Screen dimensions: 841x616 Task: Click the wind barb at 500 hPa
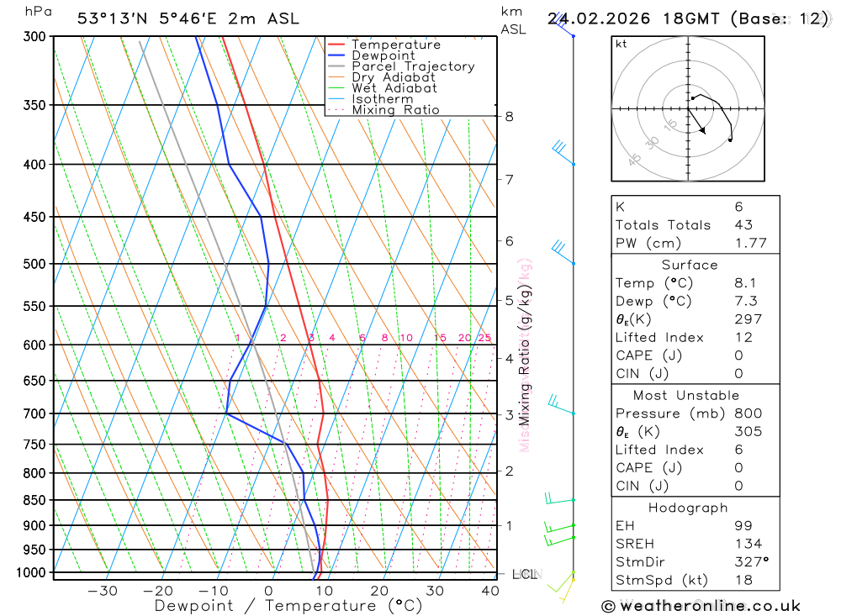[x=563, y=252]
